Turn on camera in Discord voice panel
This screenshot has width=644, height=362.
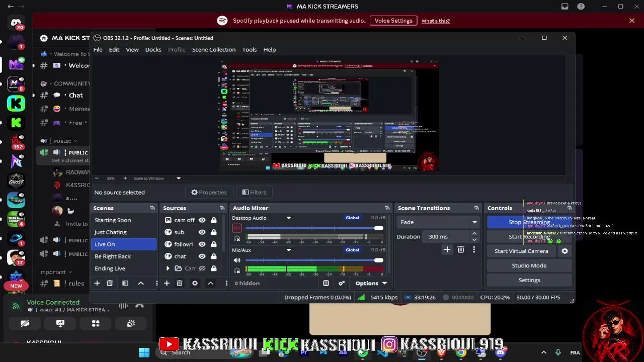tap(25, 323)
